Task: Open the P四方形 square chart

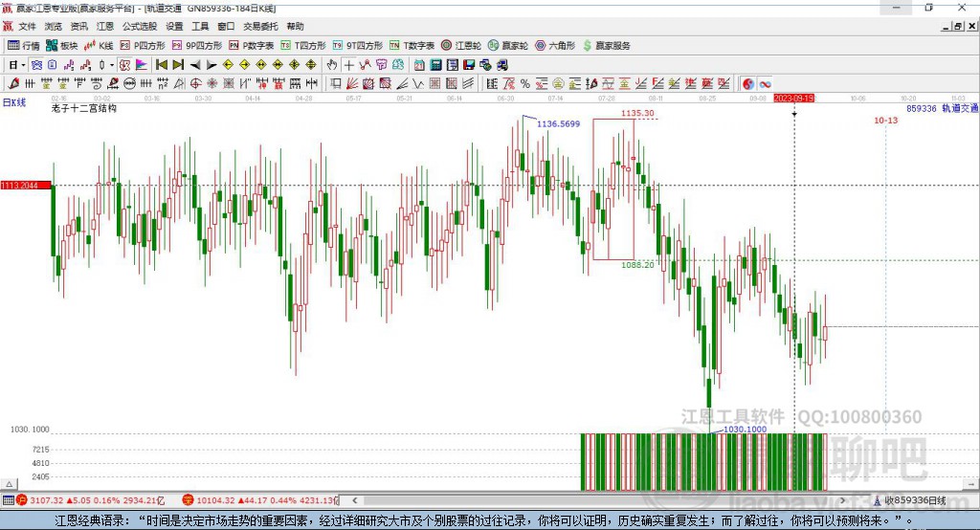Action: tap(143, 45)
